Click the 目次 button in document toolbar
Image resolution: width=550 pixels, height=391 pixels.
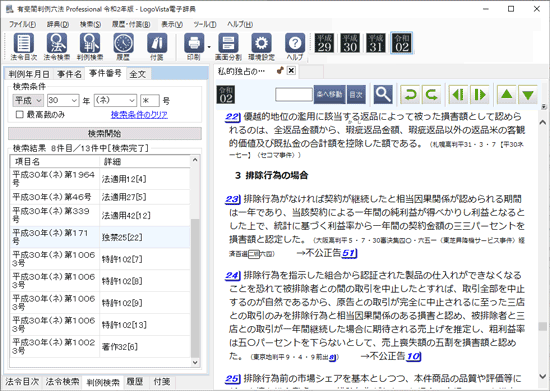pyautogui.click(x=356, y=94)
